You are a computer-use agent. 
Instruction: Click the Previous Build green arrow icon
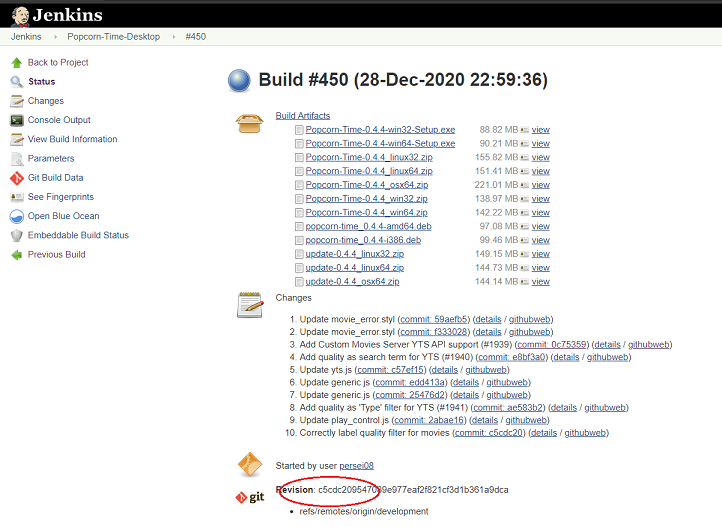click(17, 255)
